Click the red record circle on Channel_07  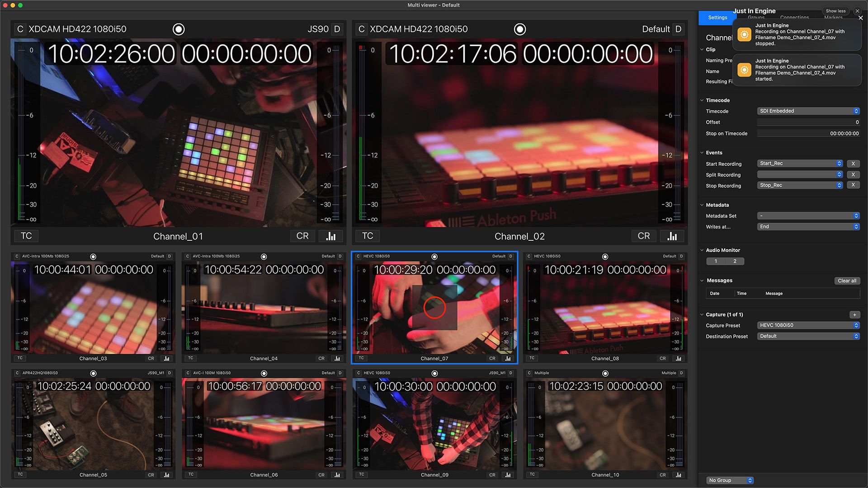[x=434, y=308]
